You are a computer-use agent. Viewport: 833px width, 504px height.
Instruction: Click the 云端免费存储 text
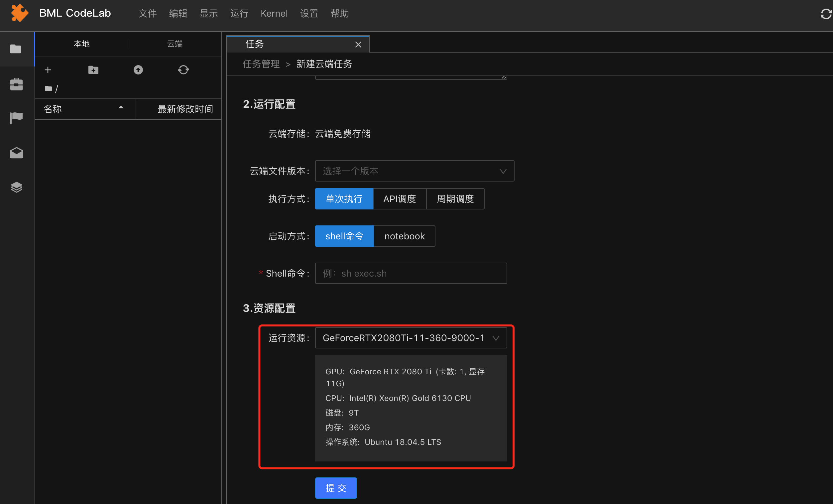(x=343, y=134)
